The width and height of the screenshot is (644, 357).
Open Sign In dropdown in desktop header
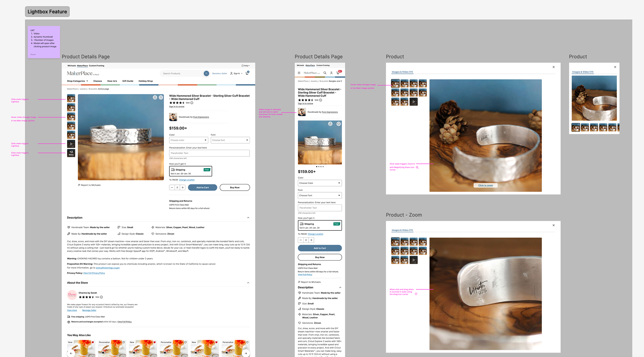coord(236,73)
